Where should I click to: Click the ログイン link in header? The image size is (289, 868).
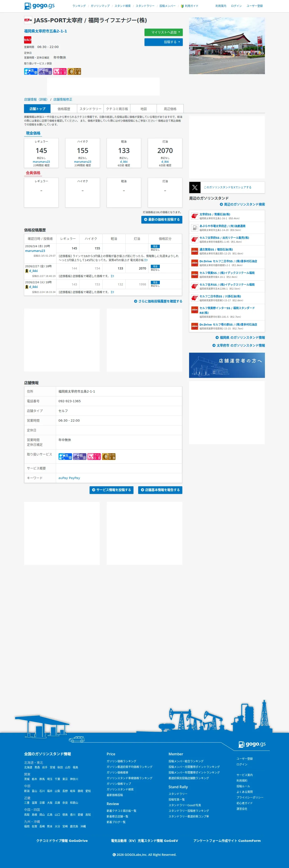(x=236, y=6)
